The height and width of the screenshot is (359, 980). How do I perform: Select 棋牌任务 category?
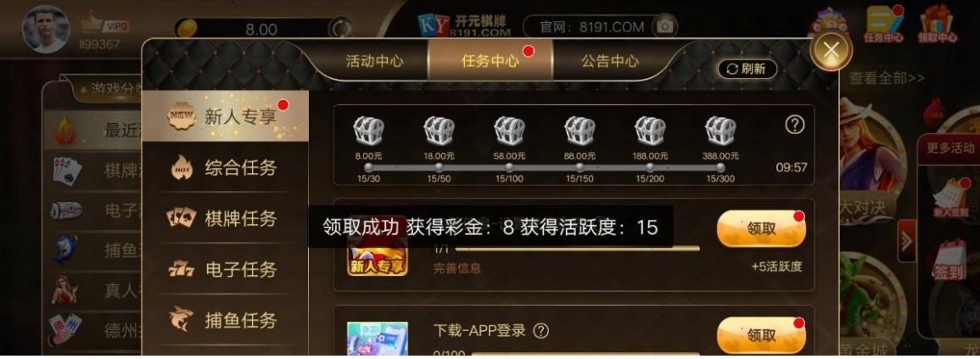(x=225, y=218)
